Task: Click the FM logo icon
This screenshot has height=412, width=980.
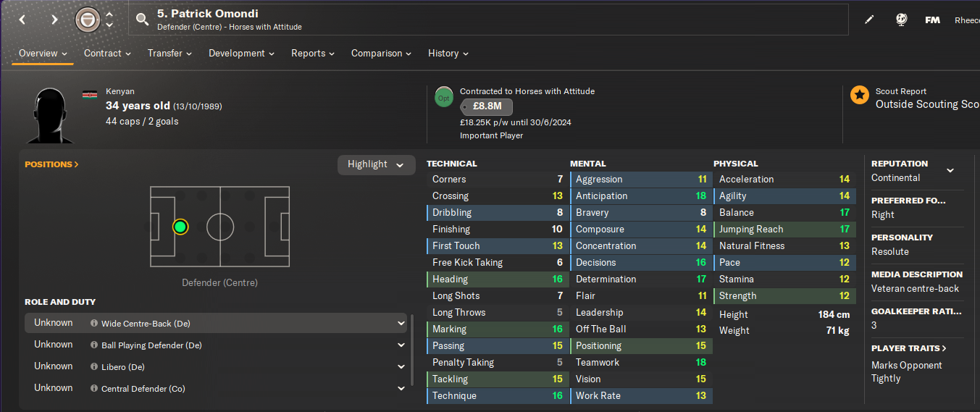Action: tap(933, 20)
